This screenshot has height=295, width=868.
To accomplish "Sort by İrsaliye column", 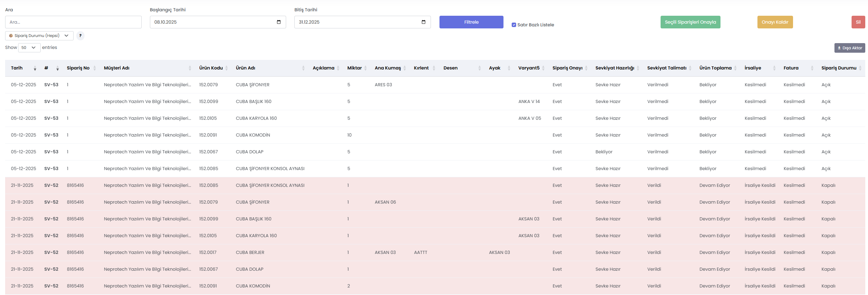I will [x=760, y=68].
